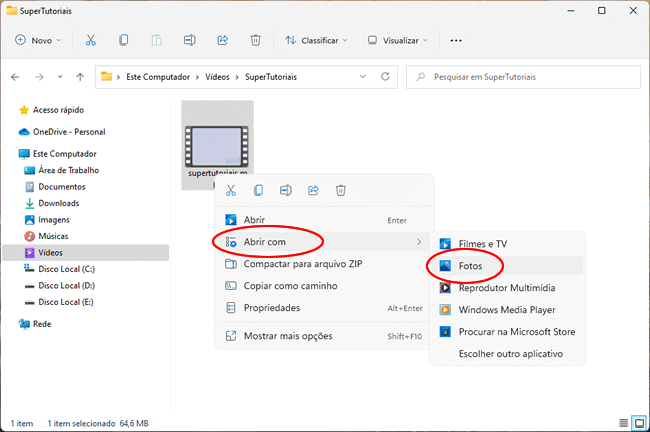Screen dimensions: 650x432
Task: Select Fotos in the submenu
Action: pyautogui.click(x=471, y=266)
